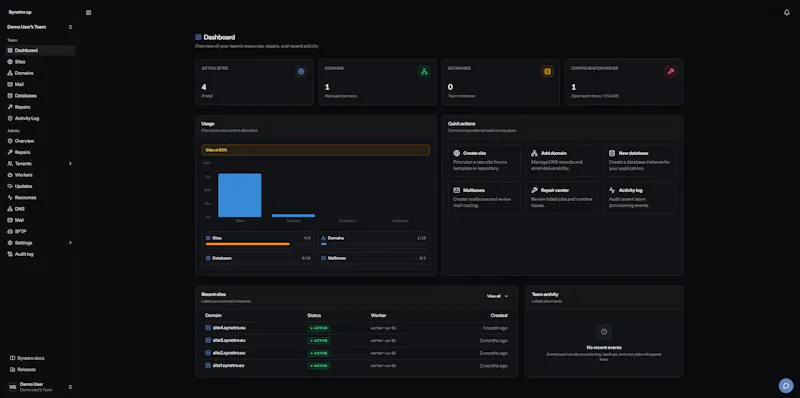Open the site1.synetro.eu domain link
The height and width of the screenshot is (398, 800).
[229, 365]
